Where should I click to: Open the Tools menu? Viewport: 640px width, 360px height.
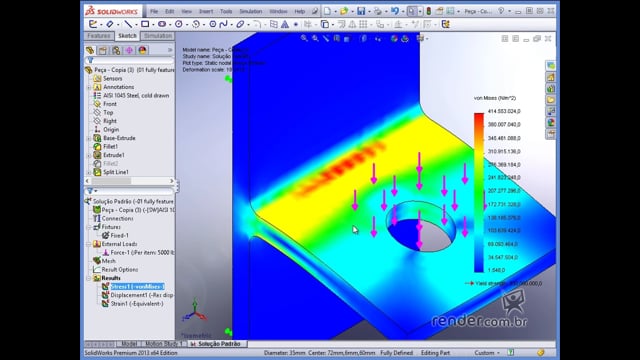(x=226, y=11)
